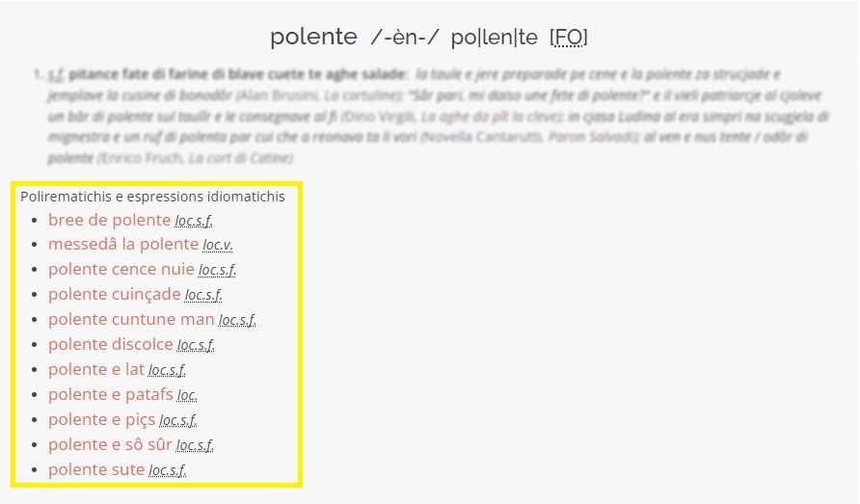Click "loc.s.f." label beside polente discolce

click(196, 346)
